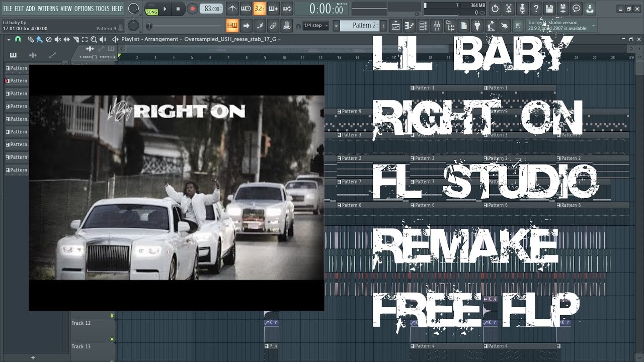
Task: Open the PATTERNS menu
Action: (48, 9)
